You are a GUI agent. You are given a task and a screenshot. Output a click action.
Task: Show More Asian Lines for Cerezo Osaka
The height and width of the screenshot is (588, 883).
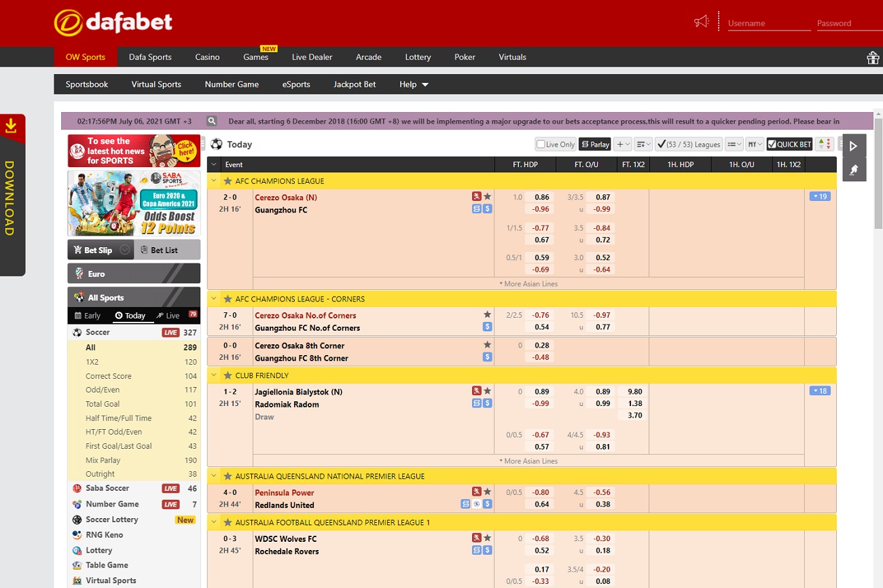(528, 284)
